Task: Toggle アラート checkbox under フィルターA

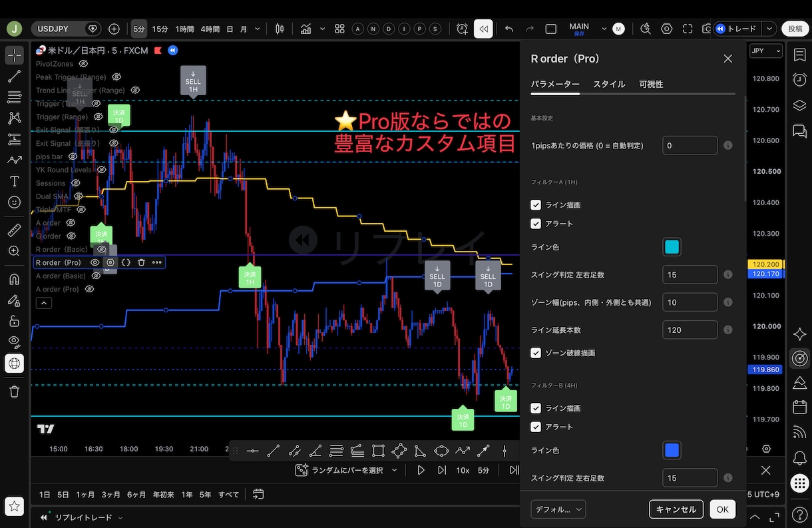Action: 536,224
